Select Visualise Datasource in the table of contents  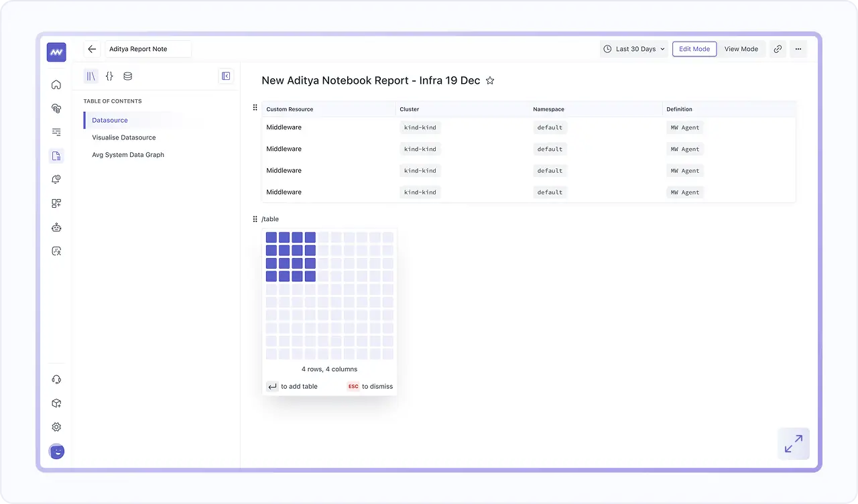[124, 137]
